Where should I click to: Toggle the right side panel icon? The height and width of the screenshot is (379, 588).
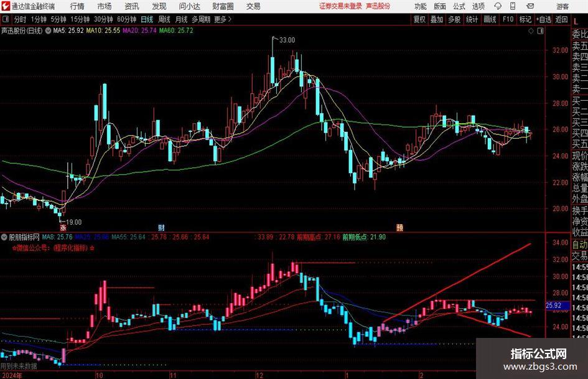click(x=540, y=30)
